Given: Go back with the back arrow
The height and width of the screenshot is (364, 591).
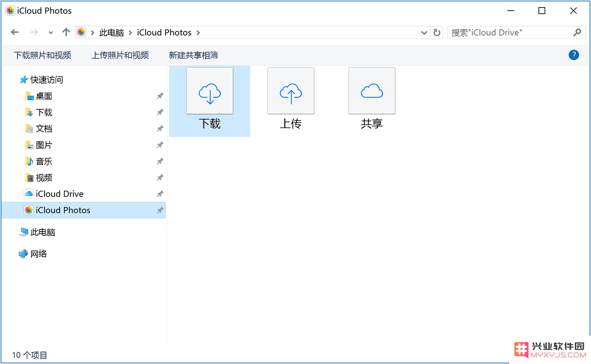Looking at the screenshot, I should click(15, 33).
